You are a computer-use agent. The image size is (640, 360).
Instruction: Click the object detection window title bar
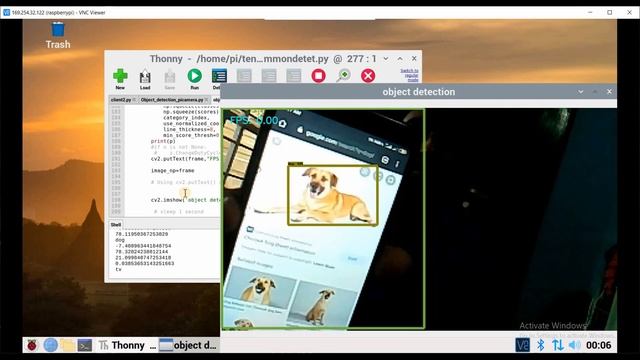tap(418, 92)
